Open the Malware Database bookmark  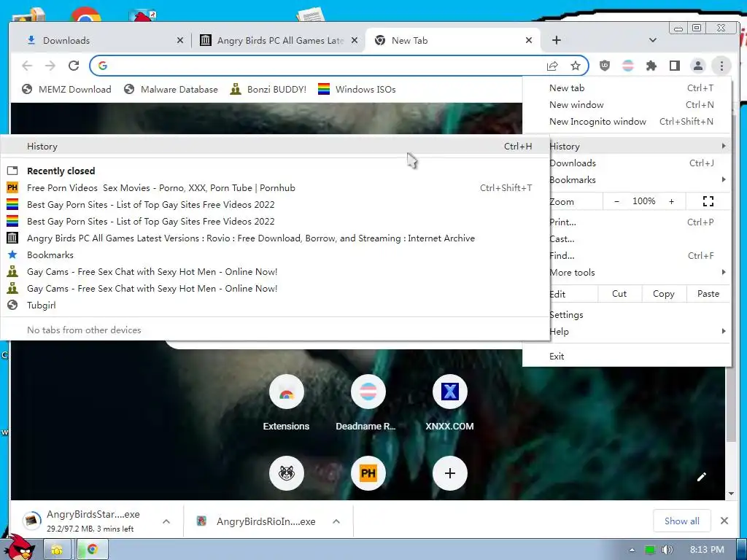coord(171,90)
